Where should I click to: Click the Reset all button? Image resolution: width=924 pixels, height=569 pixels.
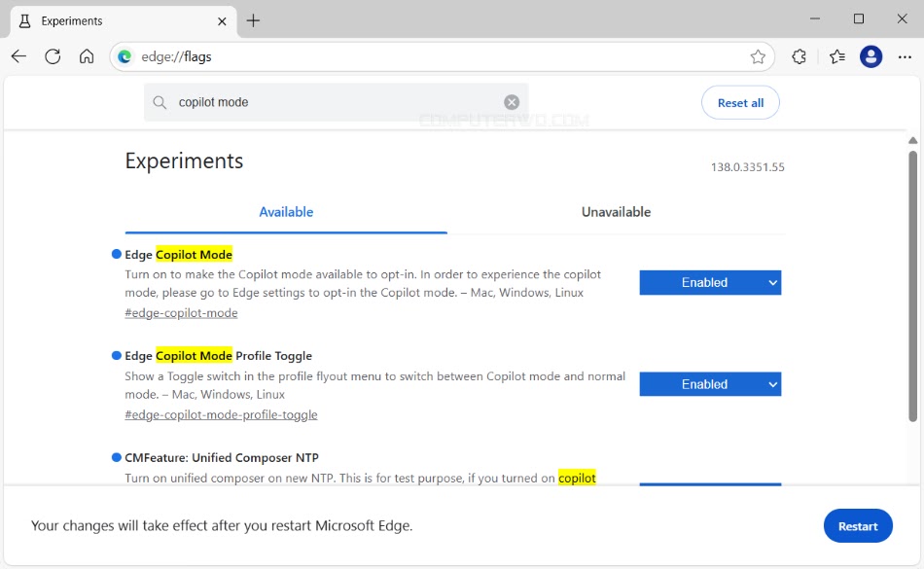pos(740,103)
